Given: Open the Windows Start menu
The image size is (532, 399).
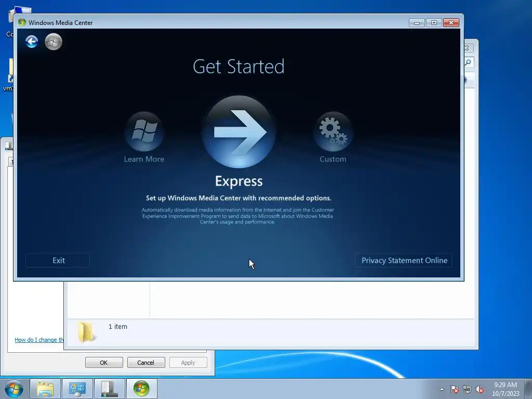Looking at the screenshot, I should [x=14, y=389].
